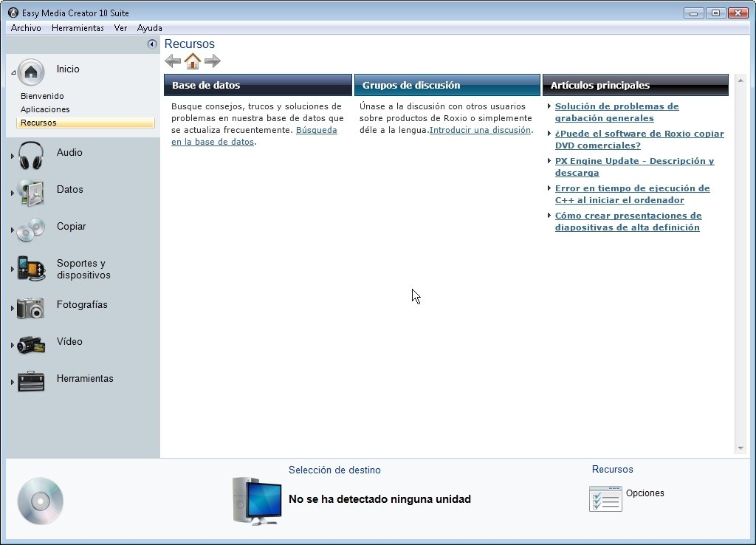Open the Audio headphones icon
The height and width of the screenshot is (545, 756).
point(31,155)
